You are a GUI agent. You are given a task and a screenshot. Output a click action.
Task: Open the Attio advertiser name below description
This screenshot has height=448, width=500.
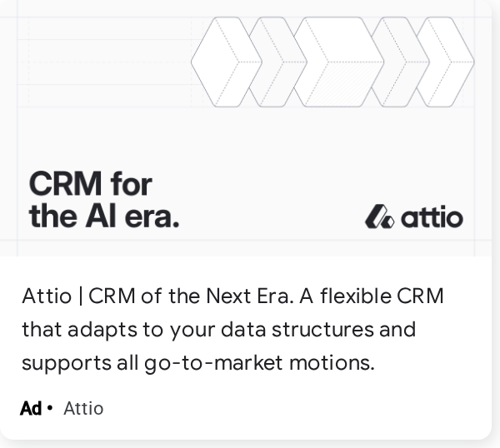(x=83, y=409)
